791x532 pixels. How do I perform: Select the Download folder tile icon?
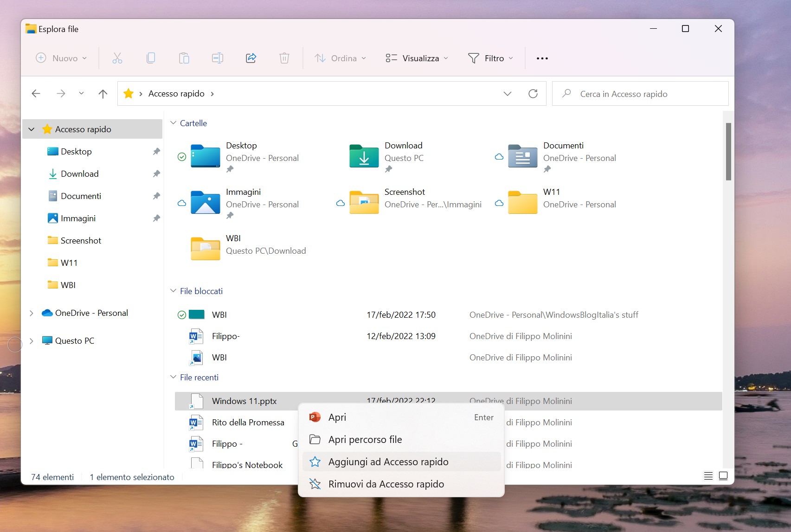[x=364, y=156]
